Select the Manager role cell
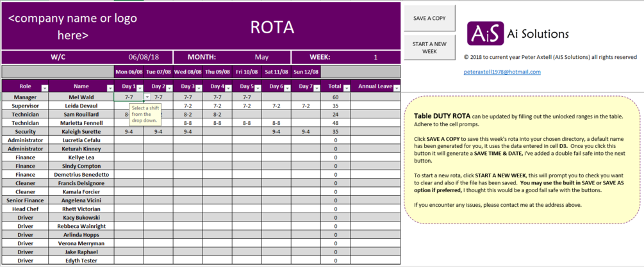 (x=25, y=97)
